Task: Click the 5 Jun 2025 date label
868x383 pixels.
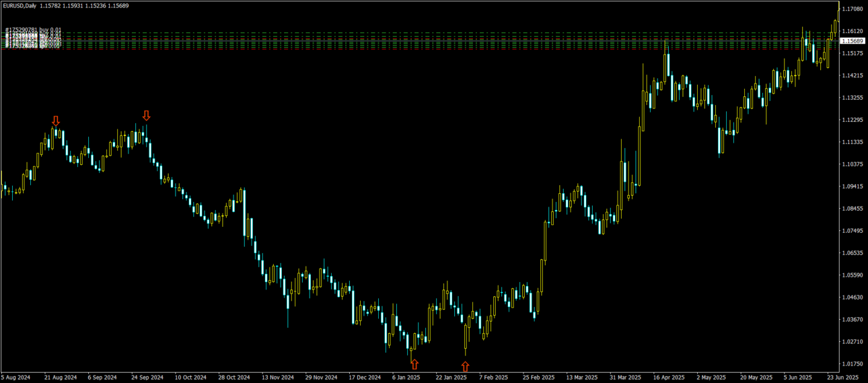Action: pos(798,378)
